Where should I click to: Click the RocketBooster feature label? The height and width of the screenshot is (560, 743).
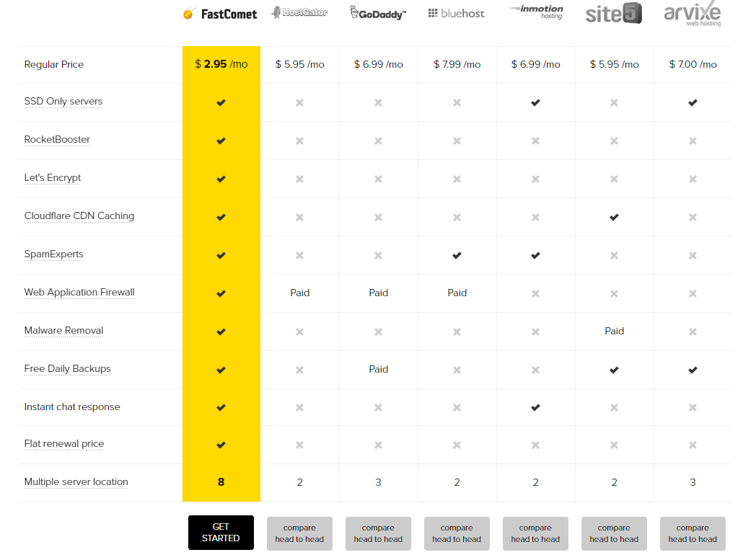tap(57, 140)
